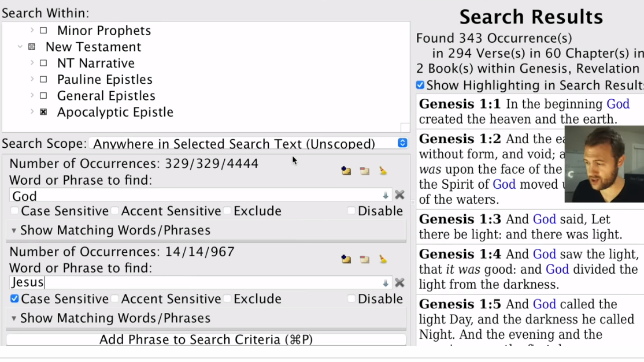Click into the God phrase text field

click(x=197, y=196)
